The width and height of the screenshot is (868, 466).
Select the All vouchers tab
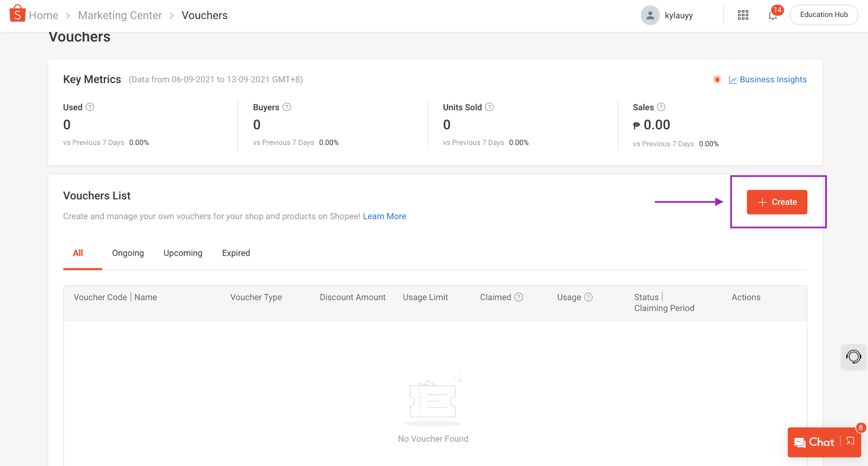pos(78,253)
